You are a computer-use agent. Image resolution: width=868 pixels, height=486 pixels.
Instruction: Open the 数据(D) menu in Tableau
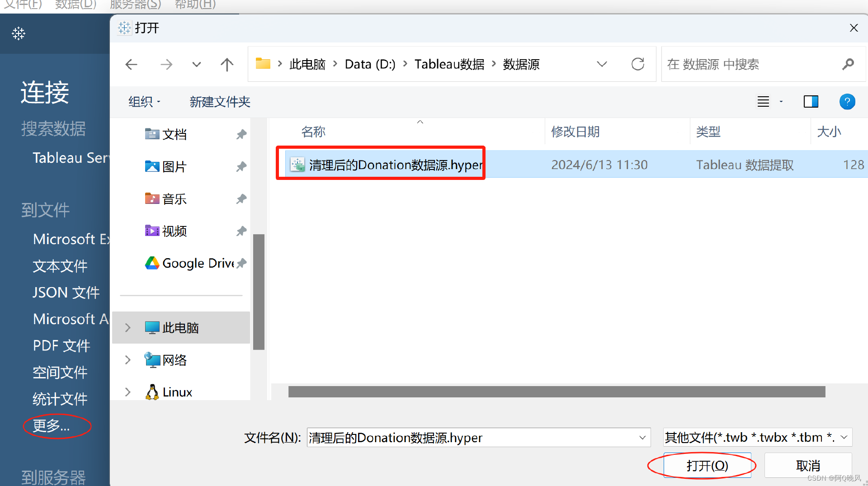[x=75, y=5]
